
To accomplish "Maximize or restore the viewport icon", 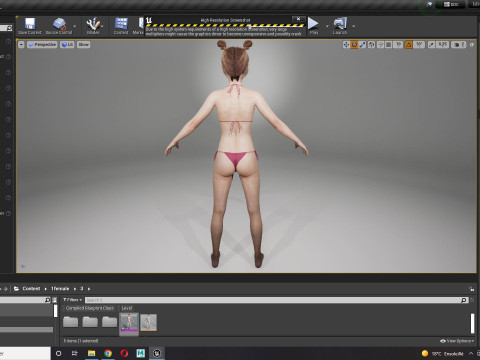I will click(x=472, y=45).
